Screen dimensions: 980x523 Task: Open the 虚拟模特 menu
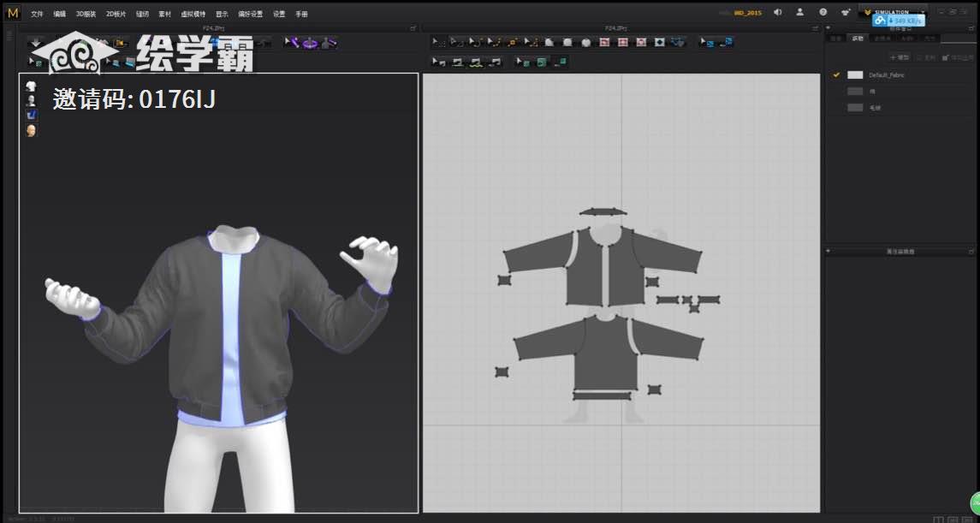click(193, 13)
